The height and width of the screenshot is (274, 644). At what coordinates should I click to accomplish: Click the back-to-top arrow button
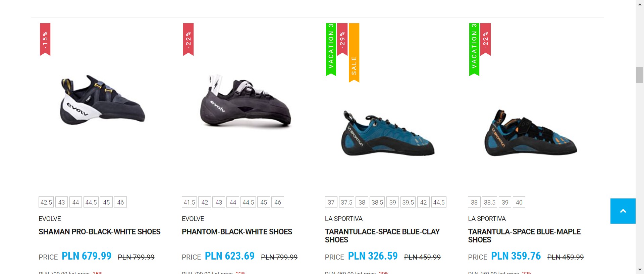tap(623, 211)
